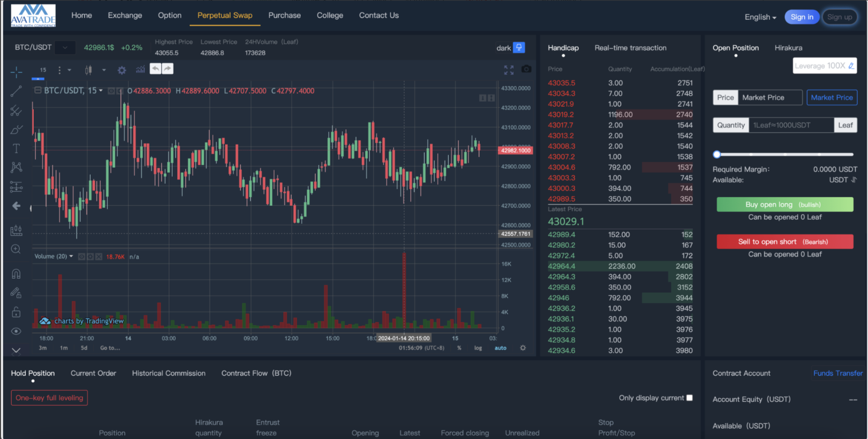The width and height of the screenshot is (868, 439).
Task: Toggle the dark theme switch
Action: point(518,48)
